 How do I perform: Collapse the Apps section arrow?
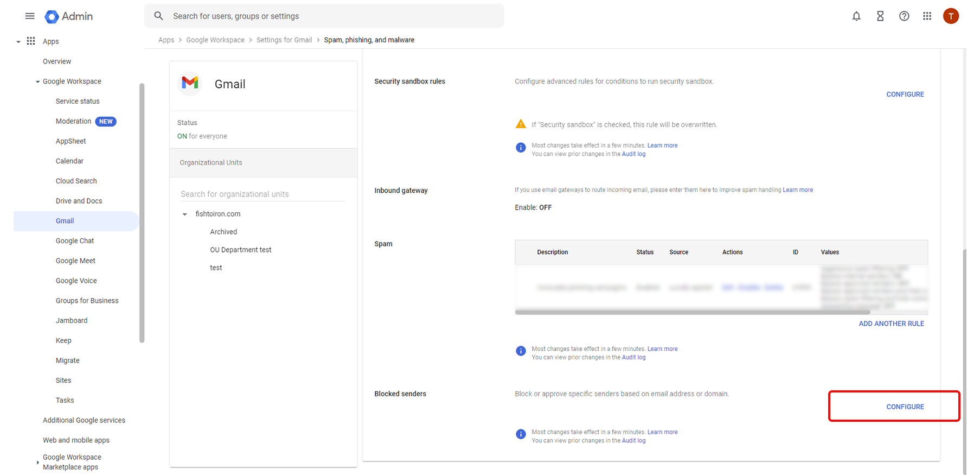coord(18,42)
